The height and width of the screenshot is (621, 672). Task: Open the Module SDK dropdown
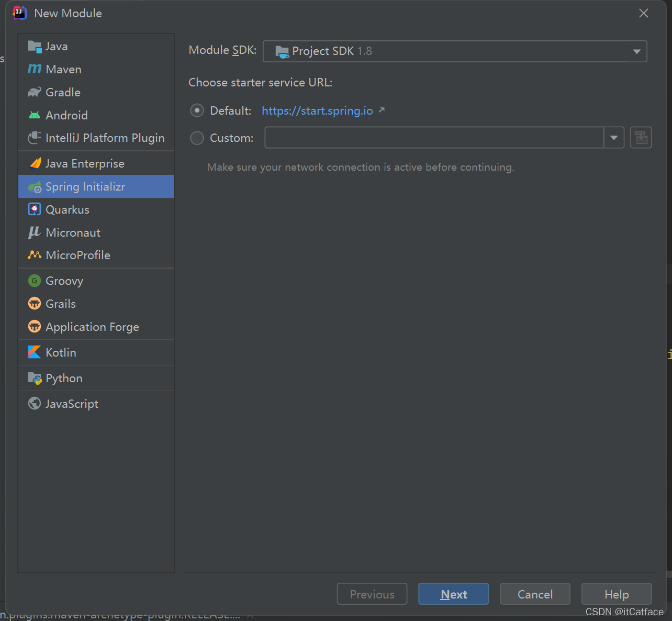455,51
